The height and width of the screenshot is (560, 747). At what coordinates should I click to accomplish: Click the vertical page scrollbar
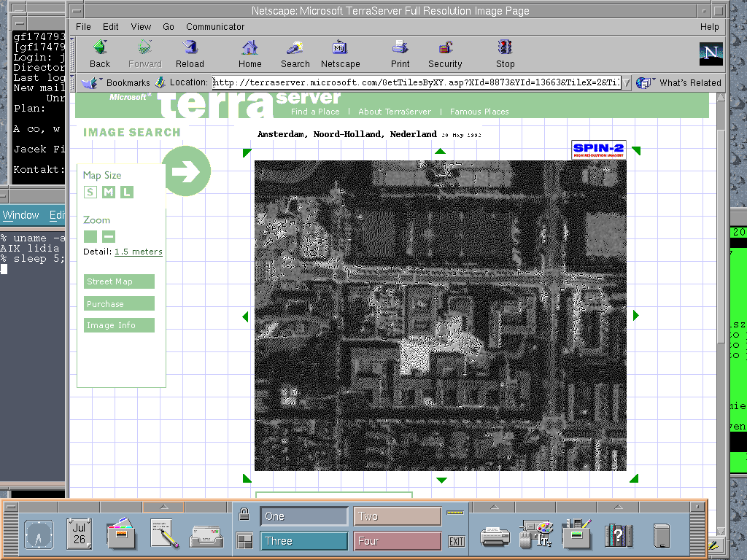(x=721, y=313)
